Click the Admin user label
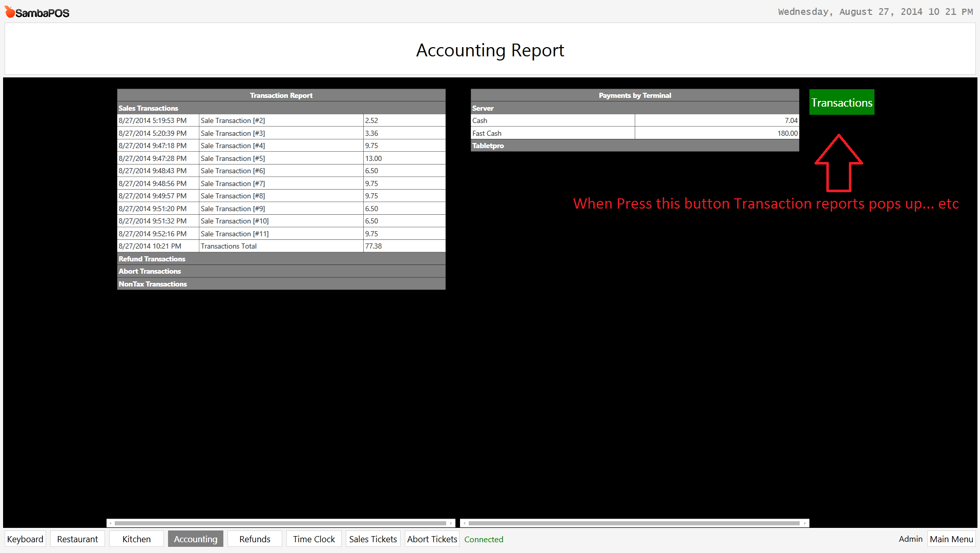 tap(910, 539)
